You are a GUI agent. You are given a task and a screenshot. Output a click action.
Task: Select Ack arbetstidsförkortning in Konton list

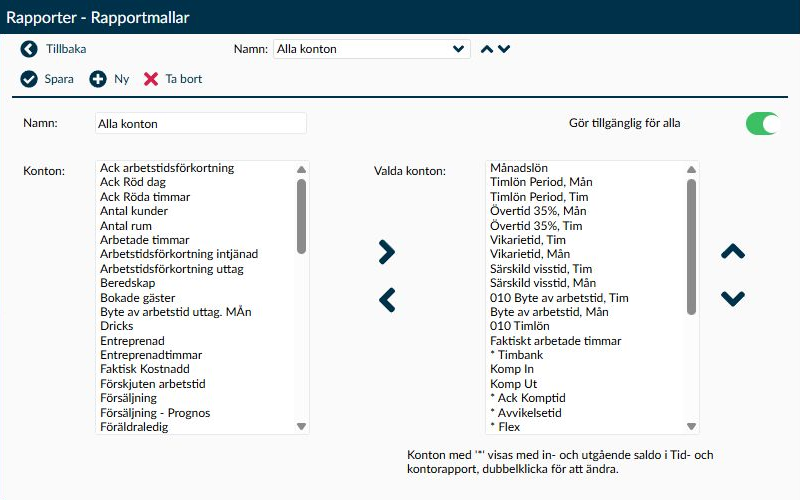pos(167,168)
